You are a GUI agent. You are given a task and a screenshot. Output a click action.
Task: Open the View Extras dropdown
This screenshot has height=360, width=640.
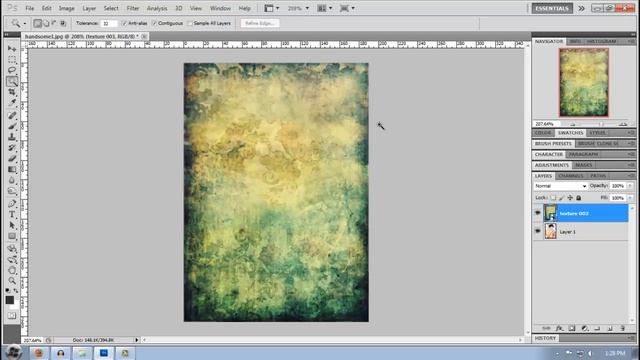click(272, 8)
